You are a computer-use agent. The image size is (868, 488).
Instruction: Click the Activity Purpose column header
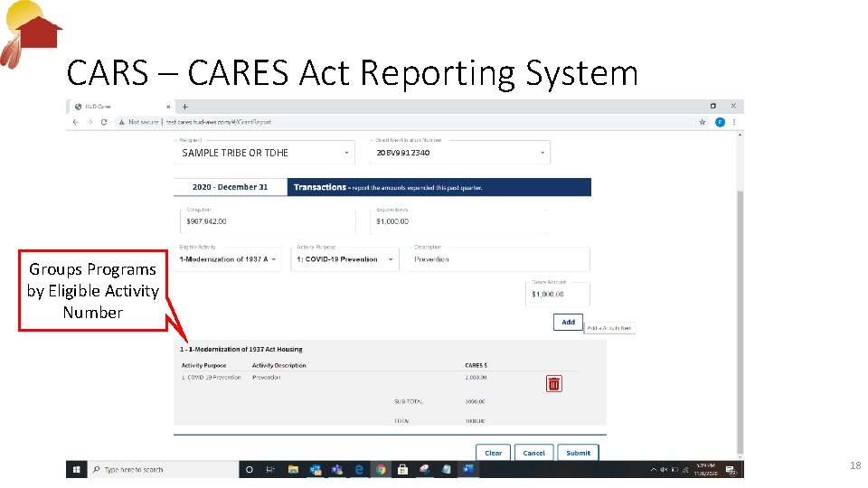pyautogui.click(x=203, y=365)
